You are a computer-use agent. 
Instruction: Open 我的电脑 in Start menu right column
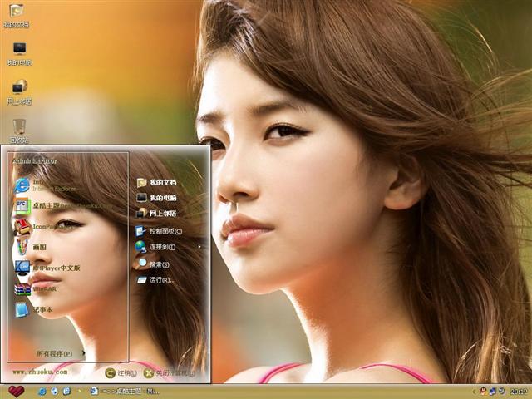156,198
